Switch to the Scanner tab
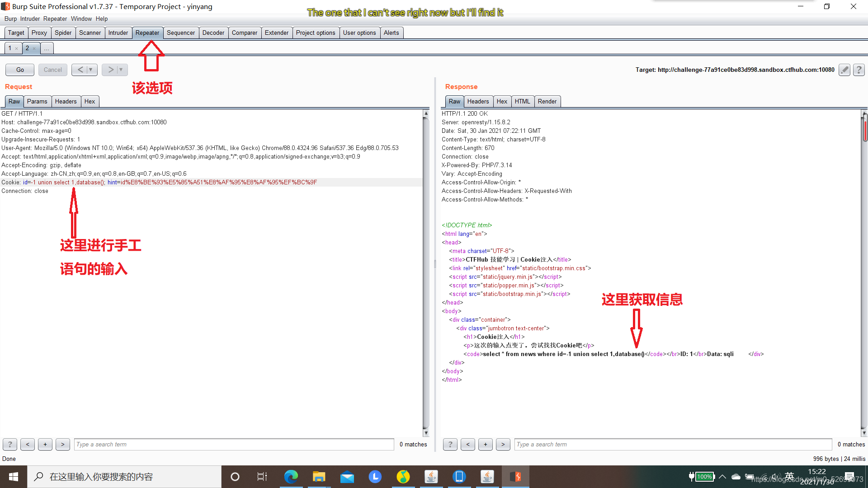The image size is (868, 488). click(90, 33)
